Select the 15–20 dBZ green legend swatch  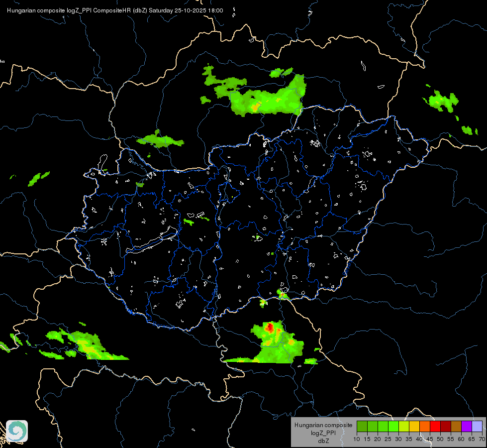tap(373, 426)
